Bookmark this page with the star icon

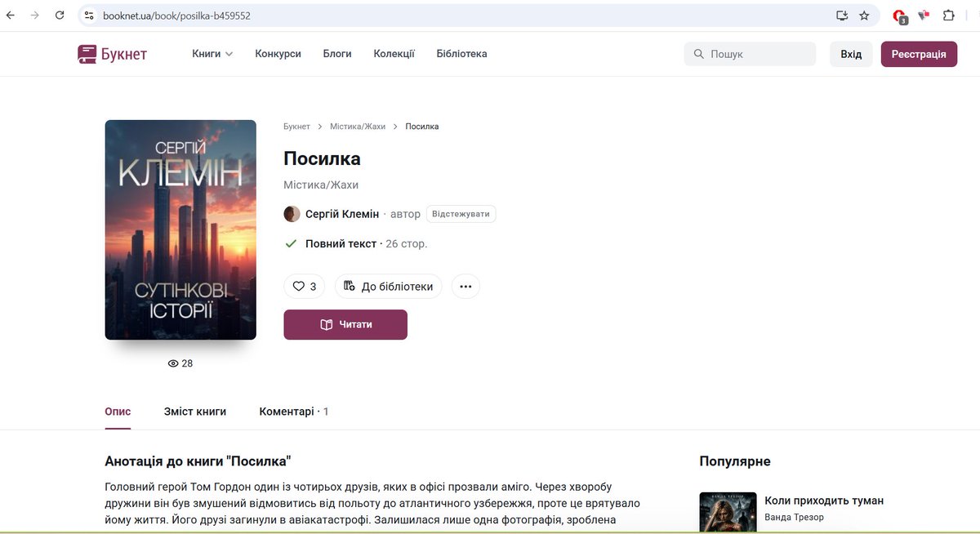pyautogui.click(x=864, y=16)
